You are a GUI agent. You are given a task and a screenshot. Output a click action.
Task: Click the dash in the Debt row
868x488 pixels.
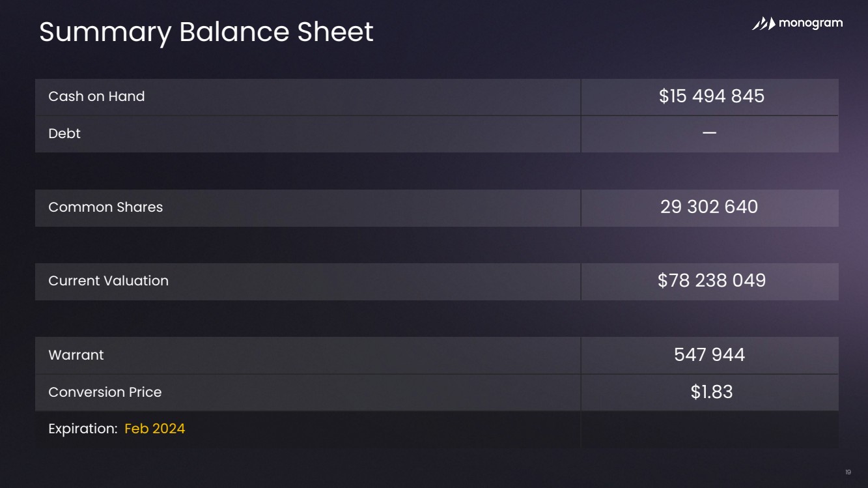tap(710, 133)
